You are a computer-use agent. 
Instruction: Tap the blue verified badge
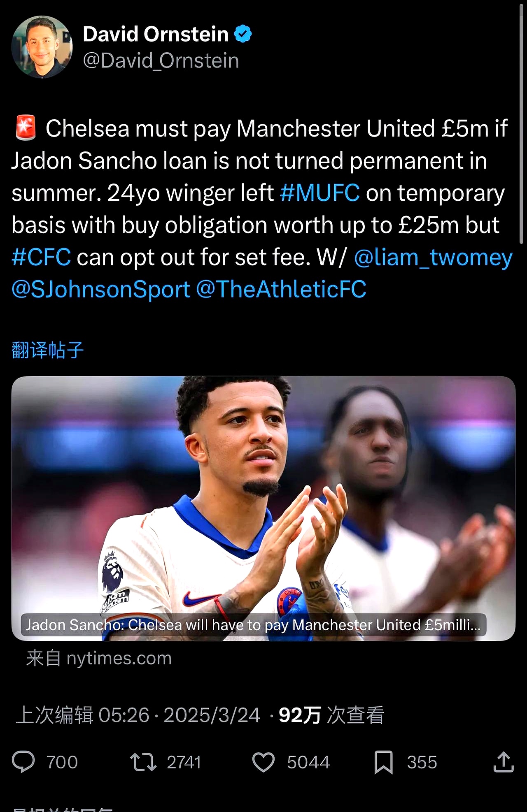point(243,34)
